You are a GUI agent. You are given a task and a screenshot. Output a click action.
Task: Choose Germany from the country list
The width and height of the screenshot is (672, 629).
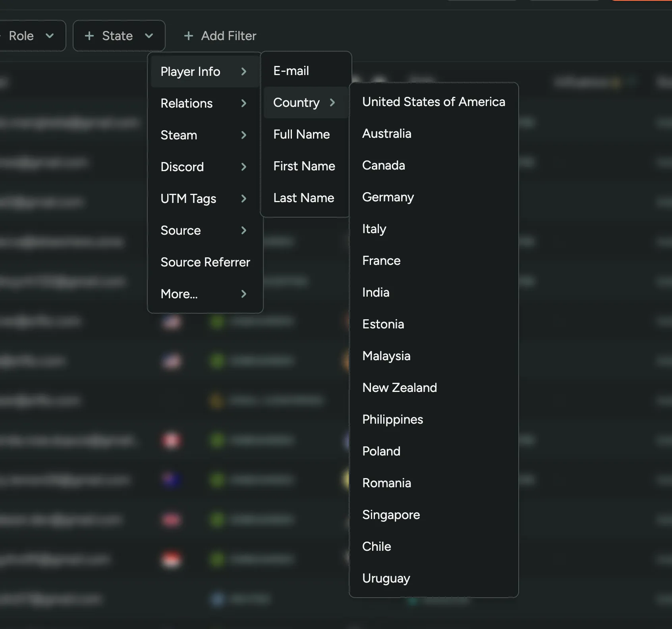(x=388, y=197)
